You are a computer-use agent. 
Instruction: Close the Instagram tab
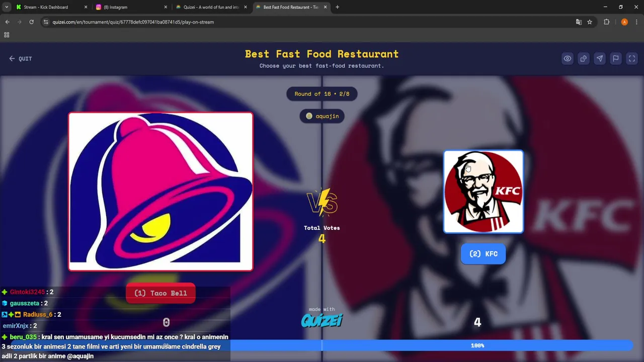[x=166, y=7]
